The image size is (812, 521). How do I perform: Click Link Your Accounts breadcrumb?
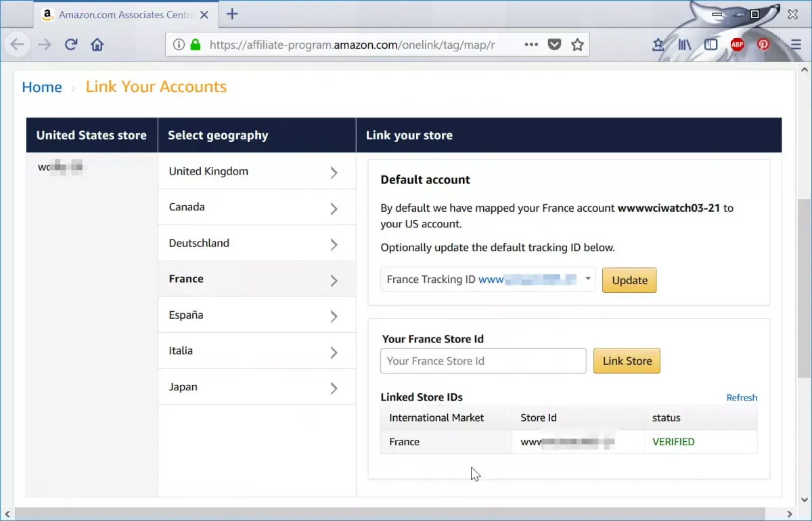click(156, 87)
